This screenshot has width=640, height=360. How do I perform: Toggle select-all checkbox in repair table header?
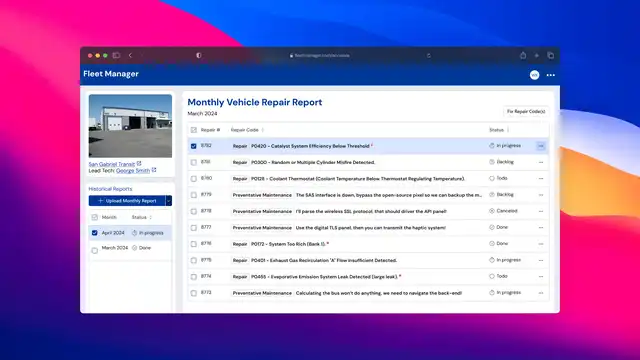click(x=193, y=130)
